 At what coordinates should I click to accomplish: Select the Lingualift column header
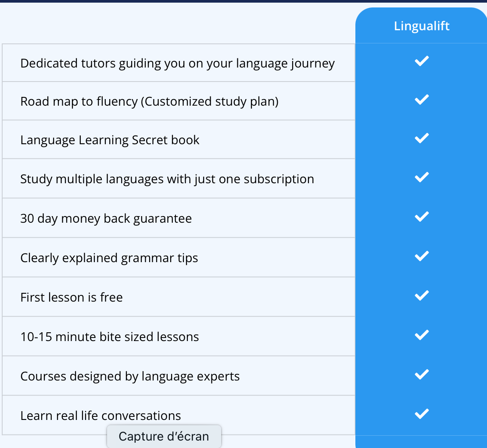(x=422, y=26)
